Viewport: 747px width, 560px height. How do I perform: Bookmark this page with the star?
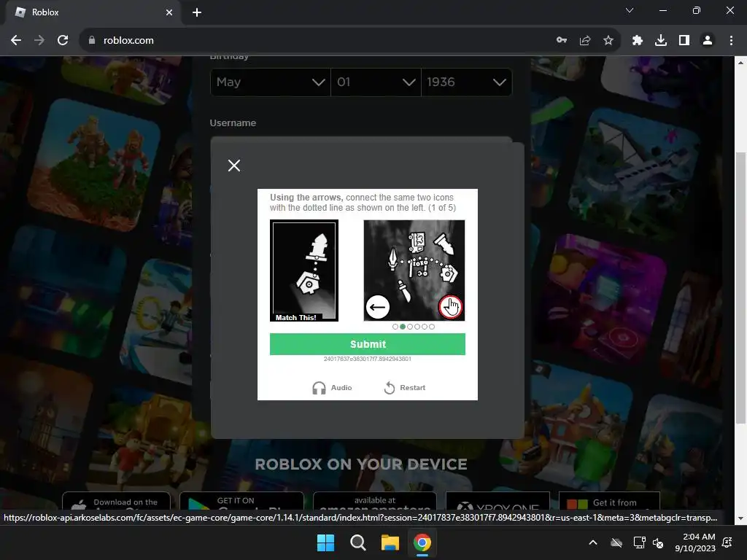[608, 41]
